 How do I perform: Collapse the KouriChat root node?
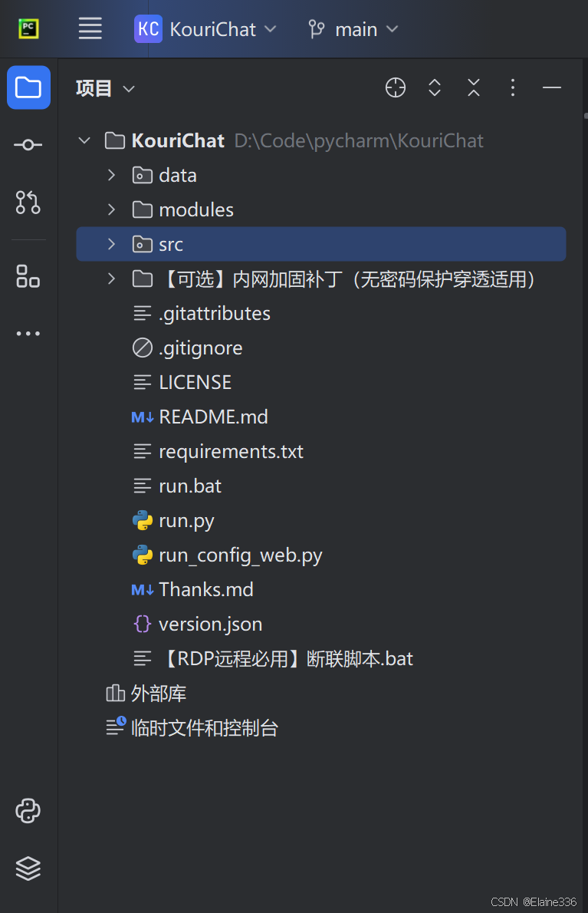[x=84, y=140]
